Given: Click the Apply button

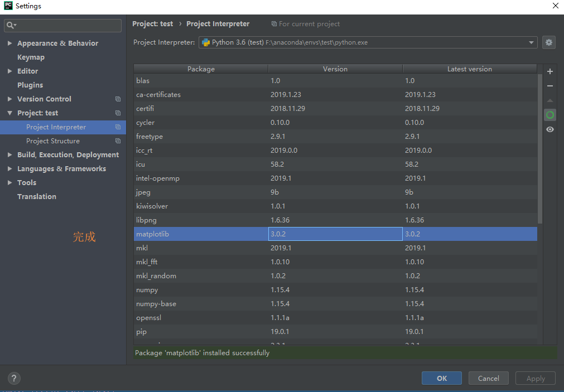Looking at the screenshot, I should pos(536,378).
